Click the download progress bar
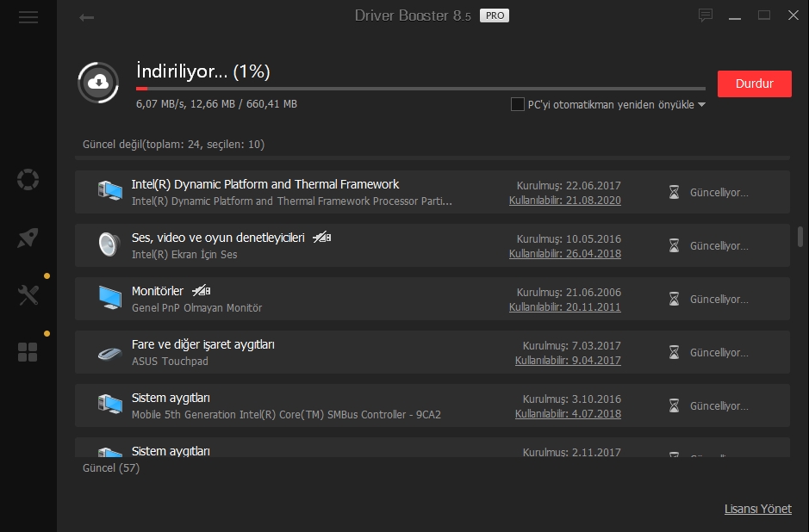The height and width of the screenshot is (532, 809). (x=420, y=89)
